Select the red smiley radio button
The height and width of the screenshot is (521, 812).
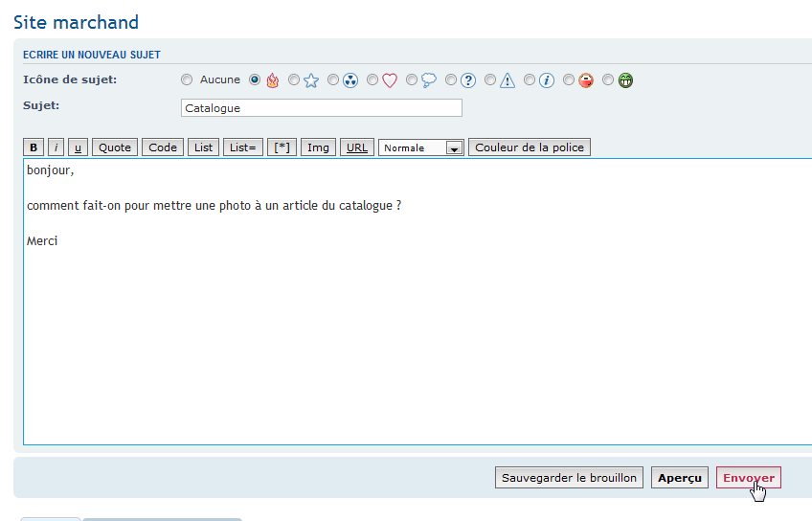coord(569,79)
